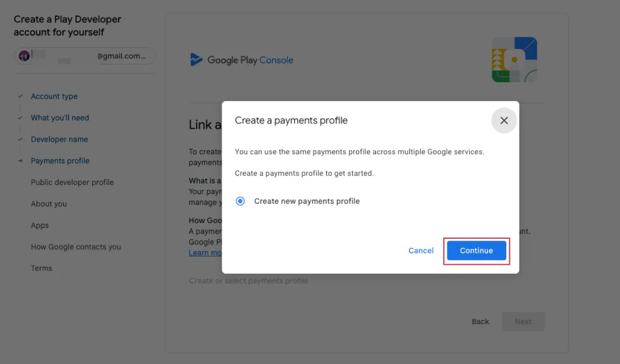Close the payments profile dialog with X
Image resolution: width=620 pixels, height=364 pixels.
pyautogui.click(x=504, y=120)
